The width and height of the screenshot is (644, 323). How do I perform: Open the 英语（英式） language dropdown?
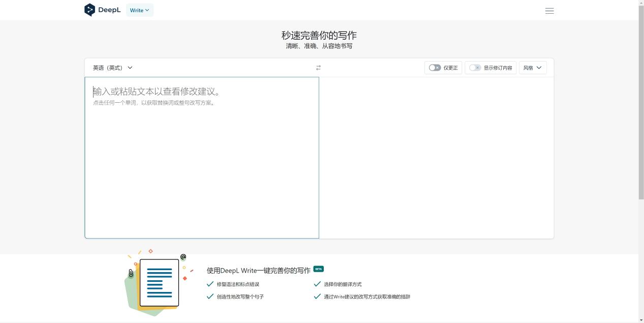(x=113, y=68)
